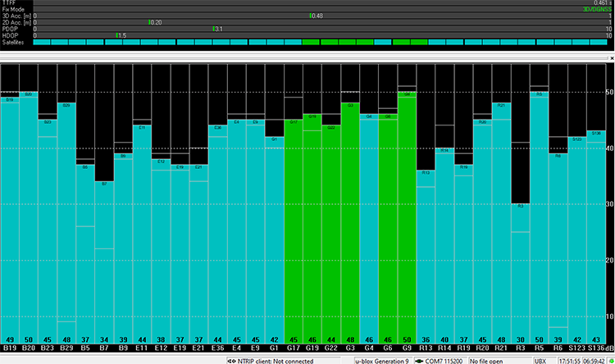The height and width of the screenshot is (364, 615).
Task: Click the TTFF row in status panel
Action: coord(307,2)
